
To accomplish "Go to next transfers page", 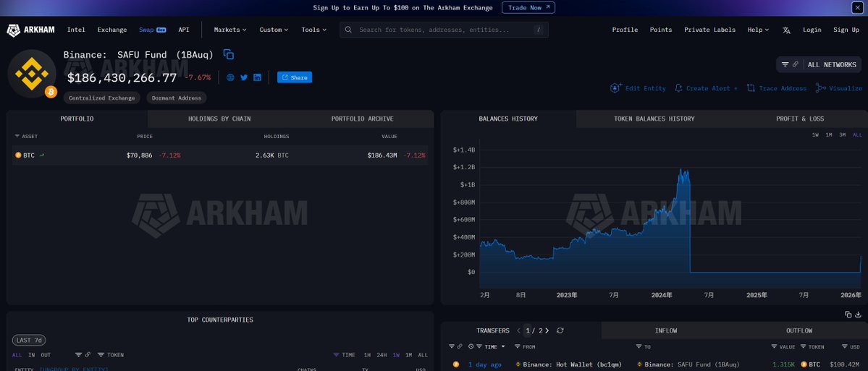I will [x=548, y=331].
